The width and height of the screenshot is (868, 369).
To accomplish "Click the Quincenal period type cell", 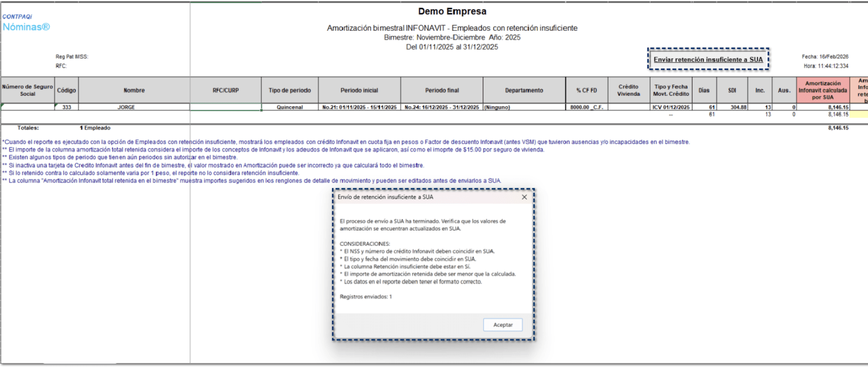I will point(289,108).
